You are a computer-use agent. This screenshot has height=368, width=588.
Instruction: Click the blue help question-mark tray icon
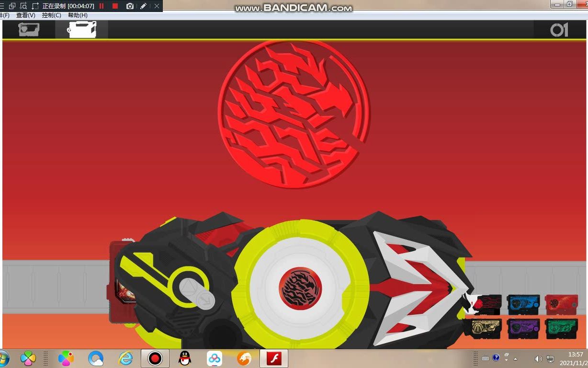point(496,357)
